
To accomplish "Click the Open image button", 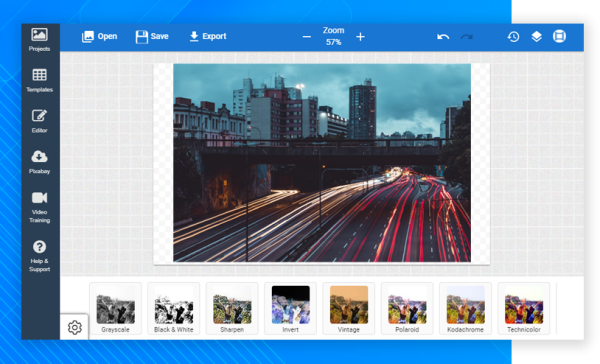I will tap(99, 36).
